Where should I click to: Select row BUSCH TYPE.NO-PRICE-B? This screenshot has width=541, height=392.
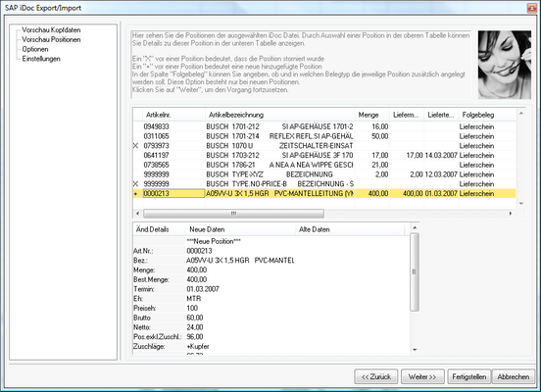(324, 184)
